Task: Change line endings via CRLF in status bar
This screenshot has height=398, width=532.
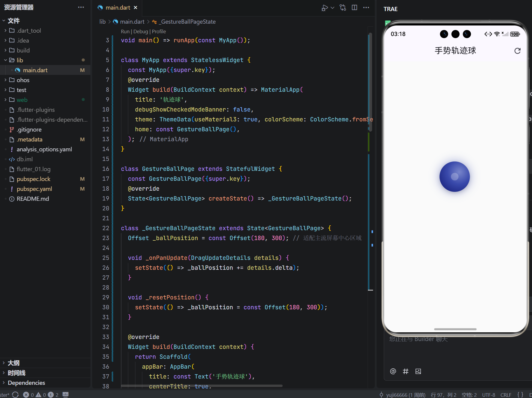Action: (506, 395)
